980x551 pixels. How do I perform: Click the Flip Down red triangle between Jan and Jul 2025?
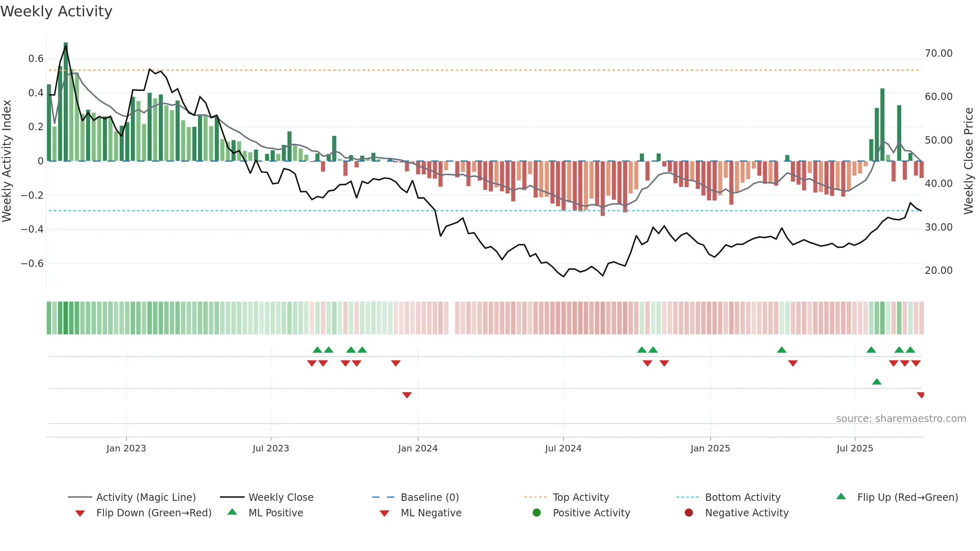click(x=793, y=363)
